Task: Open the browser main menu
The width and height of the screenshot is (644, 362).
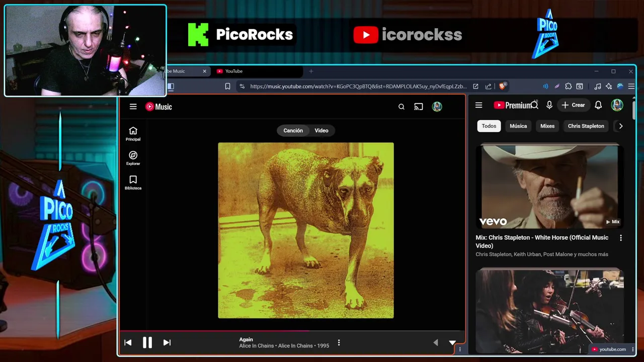Action: 631,86
